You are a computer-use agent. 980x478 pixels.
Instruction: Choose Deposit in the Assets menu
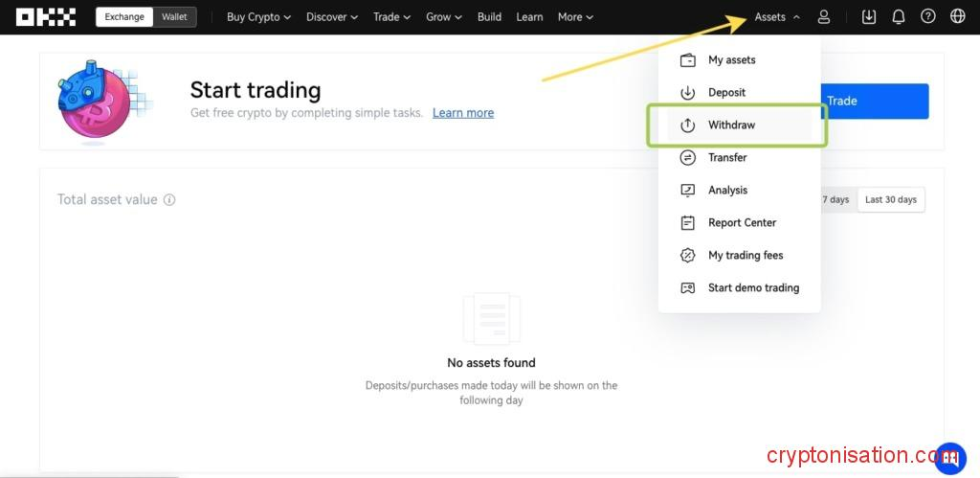(726, 92)
